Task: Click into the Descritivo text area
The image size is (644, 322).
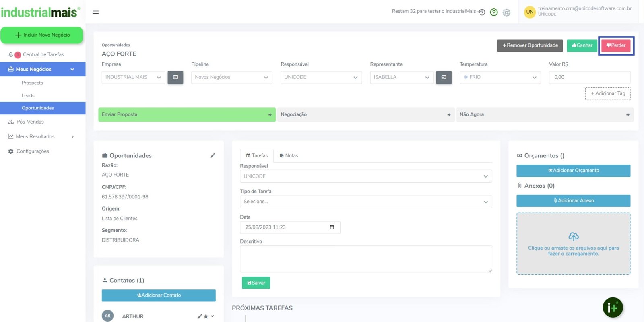Action: click(x=365, y=259)
